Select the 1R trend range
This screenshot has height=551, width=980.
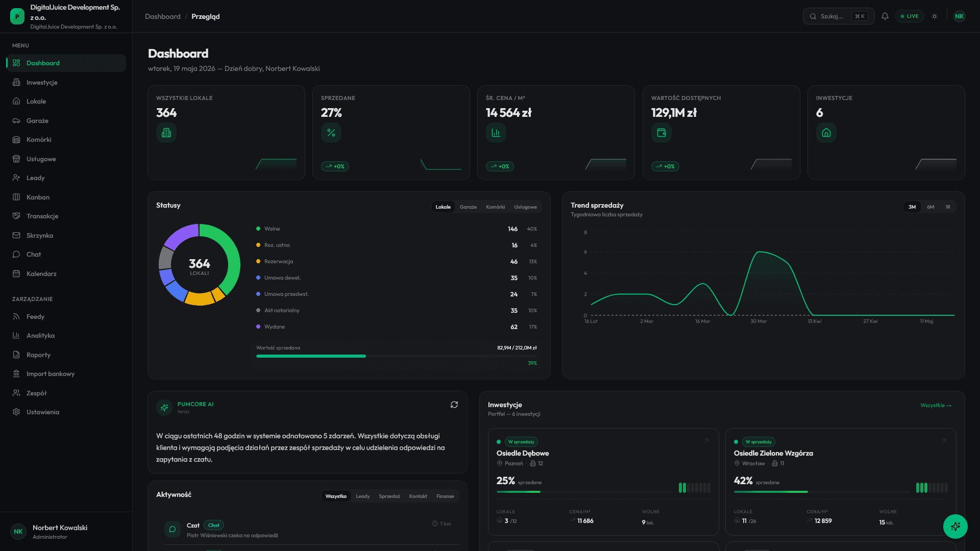point(948,207)
